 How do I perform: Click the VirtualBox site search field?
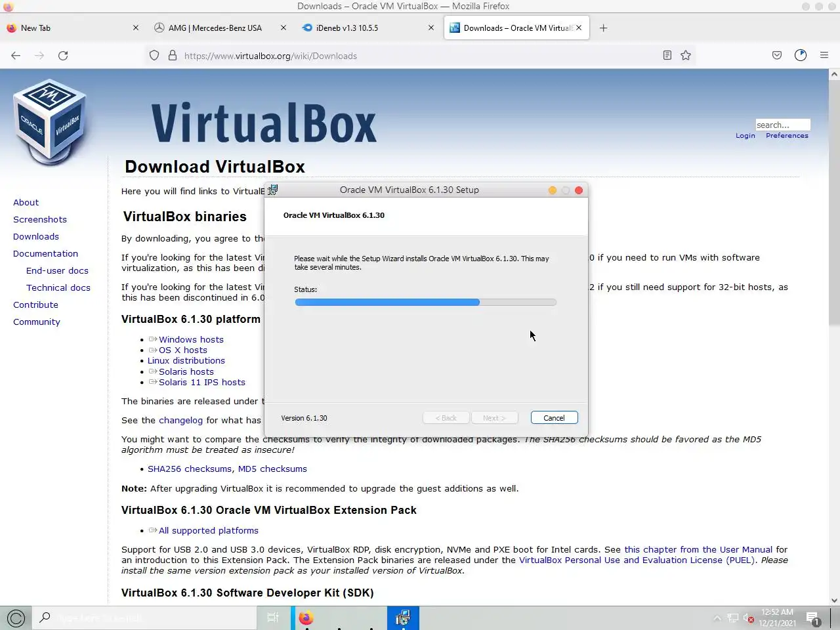click(x=782, y=125)
